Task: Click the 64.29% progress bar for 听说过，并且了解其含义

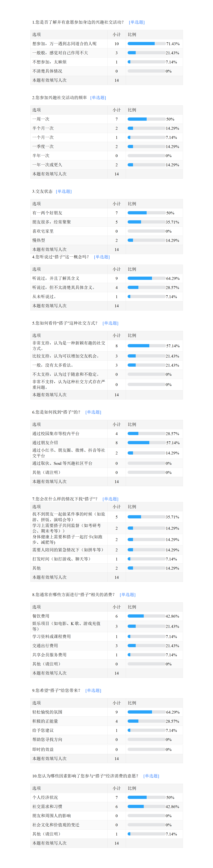Action: (x=146, y=278)
